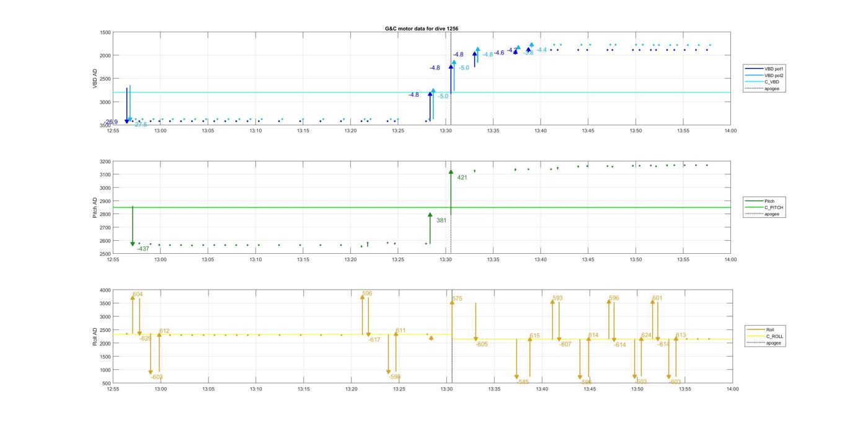Screen dimensions: 868x430
Task: Click the '624' label in Roll plot
Action: [647, 335]
